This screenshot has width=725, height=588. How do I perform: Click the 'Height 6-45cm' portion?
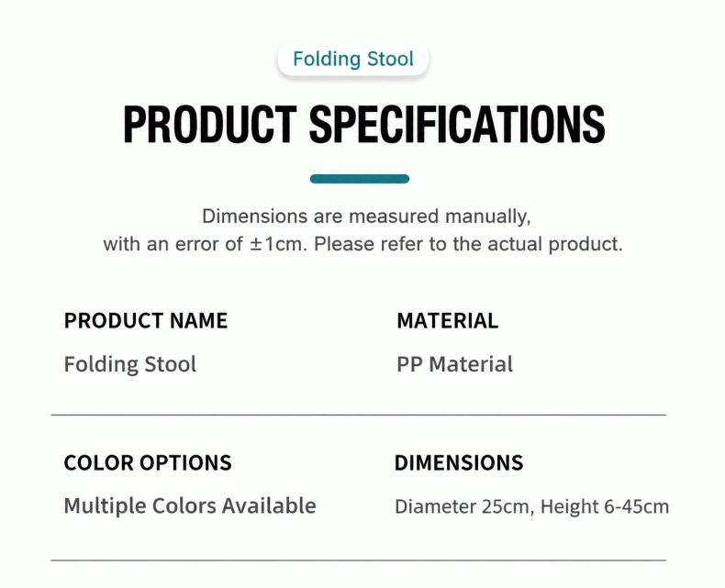click(605, 506)
